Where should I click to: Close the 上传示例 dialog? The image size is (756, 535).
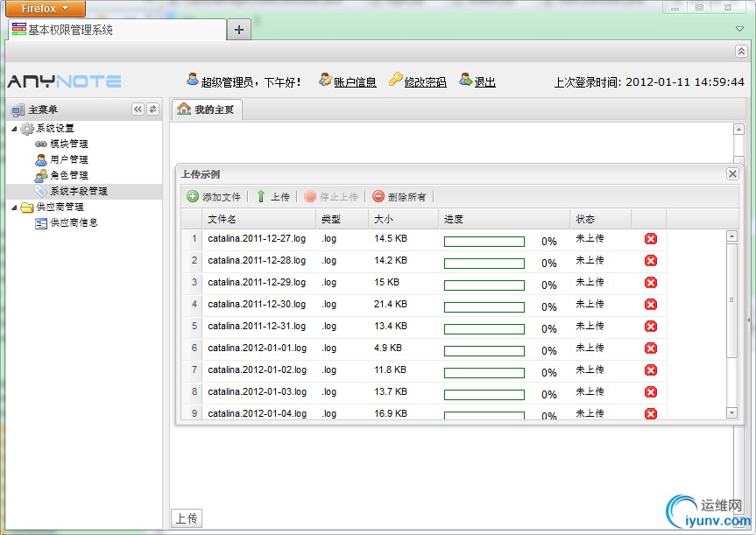coord(732,174)
